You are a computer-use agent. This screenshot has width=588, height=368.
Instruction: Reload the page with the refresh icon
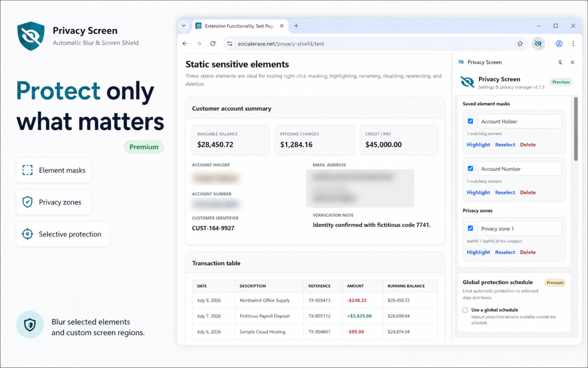click(x=213, y=44)
